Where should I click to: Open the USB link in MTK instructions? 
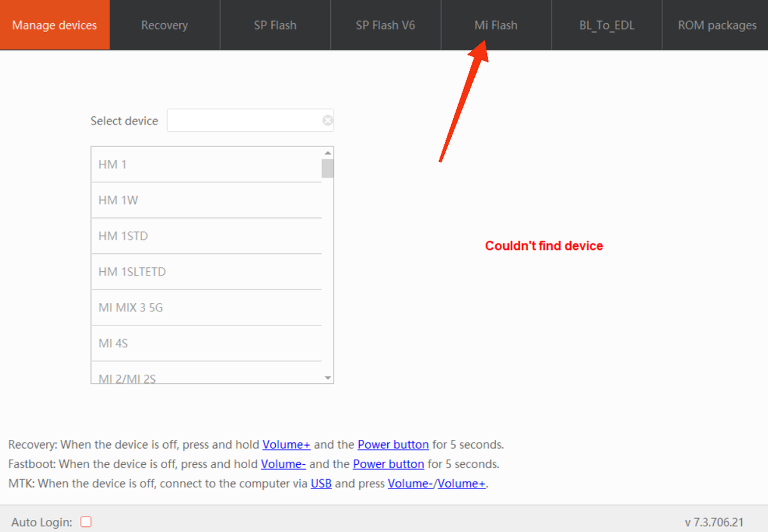click(x=321, y=483)
